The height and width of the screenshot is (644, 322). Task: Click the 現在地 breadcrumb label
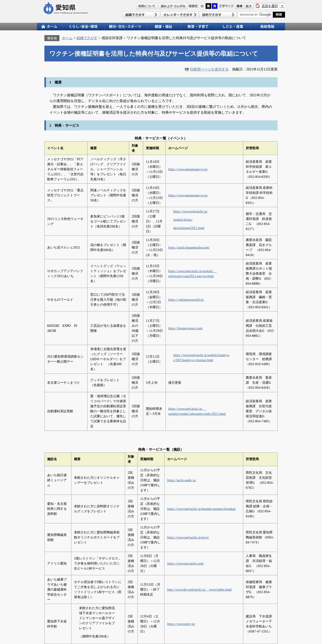pos(52,38)
